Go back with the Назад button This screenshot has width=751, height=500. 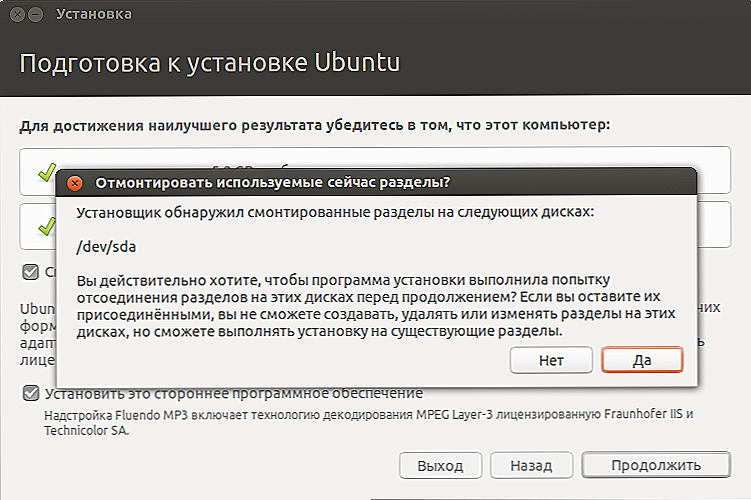pyautogui.click(x=531, y=465)
